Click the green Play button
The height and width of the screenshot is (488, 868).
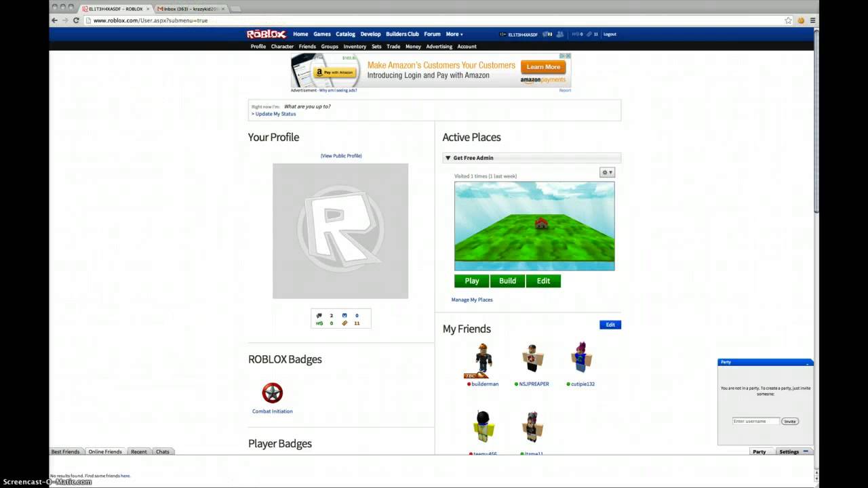(472, 281)
